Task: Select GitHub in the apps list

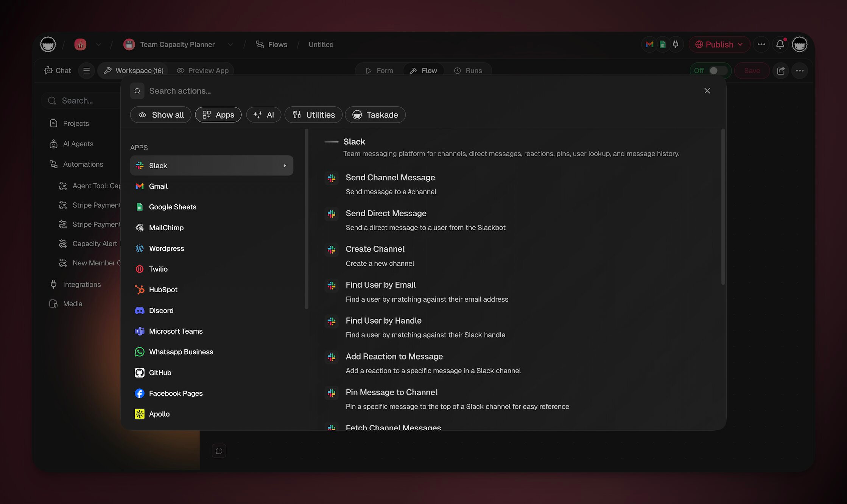Action: point(160,373)
